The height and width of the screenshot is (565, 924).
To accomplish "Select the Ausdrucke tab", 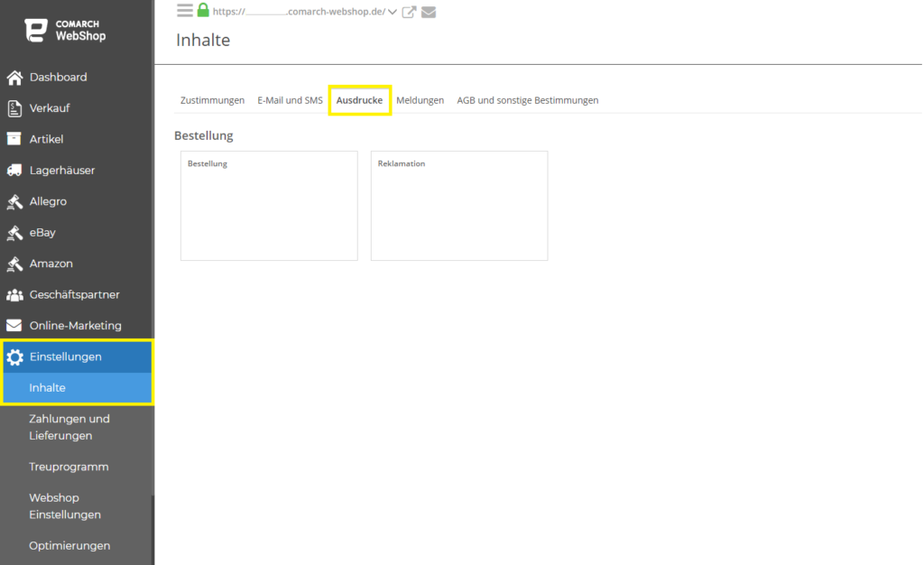I will tap(359, 100).
